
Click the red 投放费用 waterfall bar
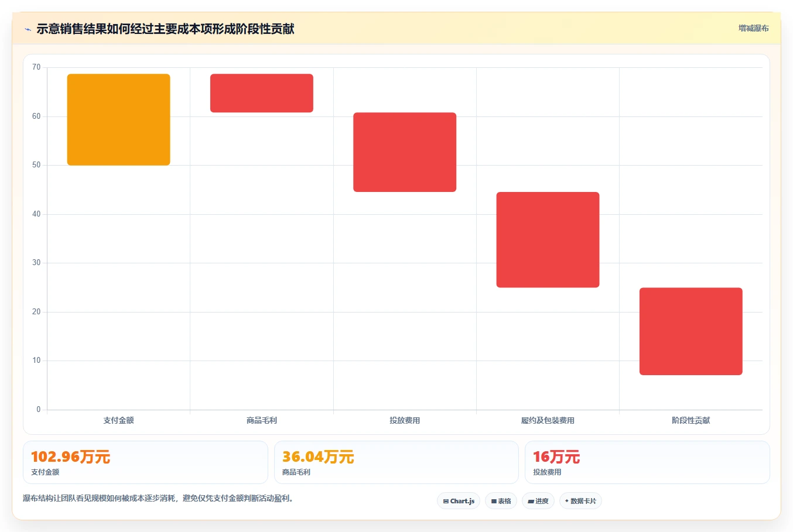(405, 152)
